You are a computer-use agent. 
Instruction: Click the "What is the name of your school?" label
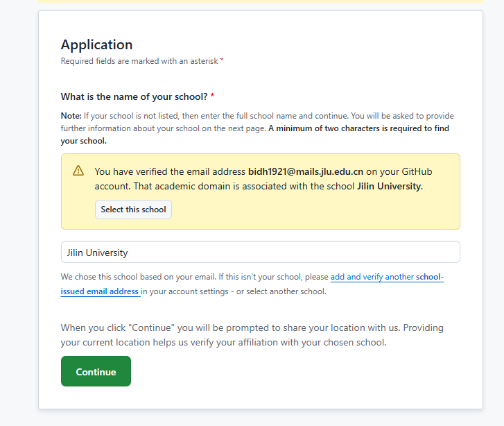pyautogui.click(x=134, y=96)
